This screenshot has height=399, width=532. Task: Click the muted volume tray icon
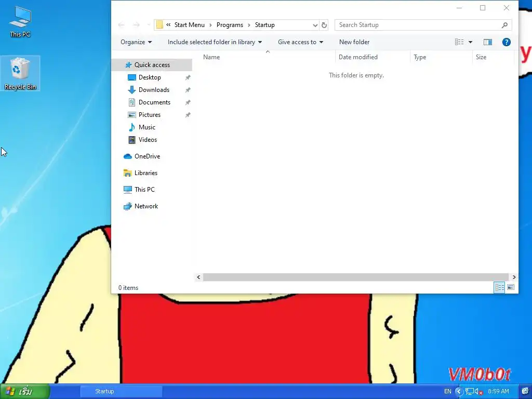(x=478, y=392)
